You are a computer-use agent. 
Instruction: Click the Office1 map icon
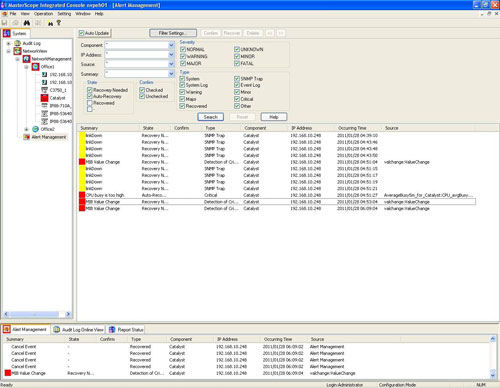pyautogui.click(x=35, y=67)
